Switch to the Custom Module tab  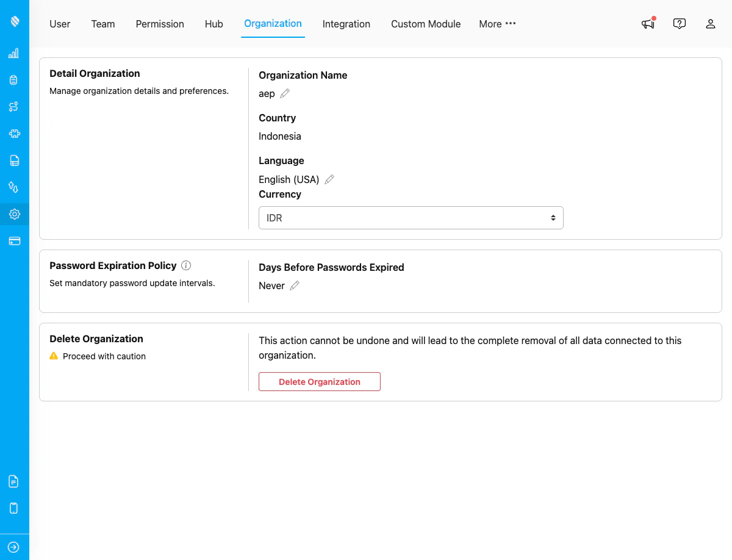[426, 24]
